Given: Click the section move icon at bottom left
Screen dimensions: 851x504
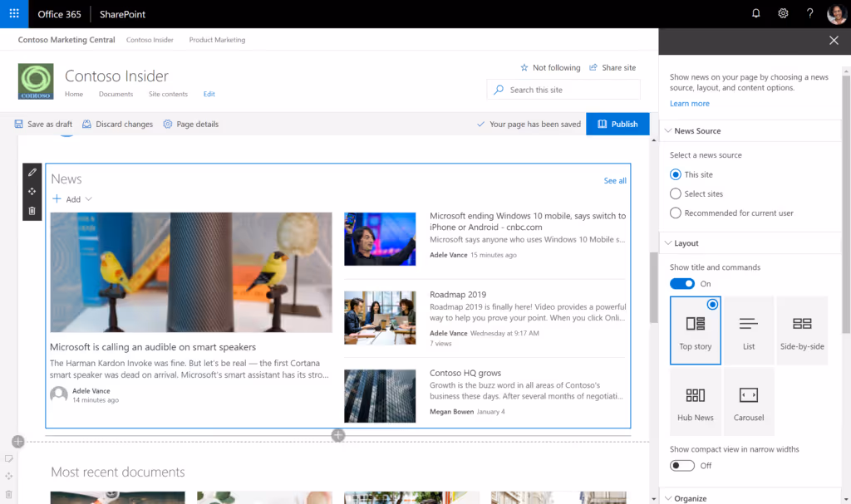Looking at the screenshot, I should 8,477.
